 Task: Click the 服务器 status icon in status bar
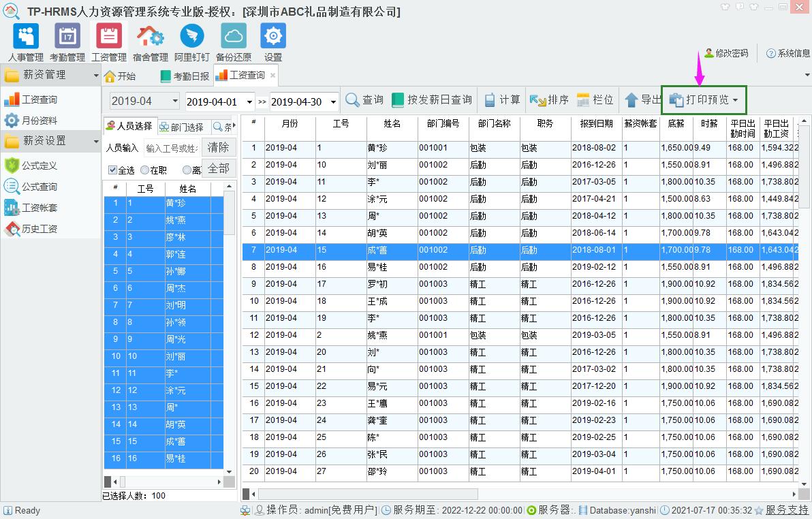pyautogui.click(x=531, y=510)
